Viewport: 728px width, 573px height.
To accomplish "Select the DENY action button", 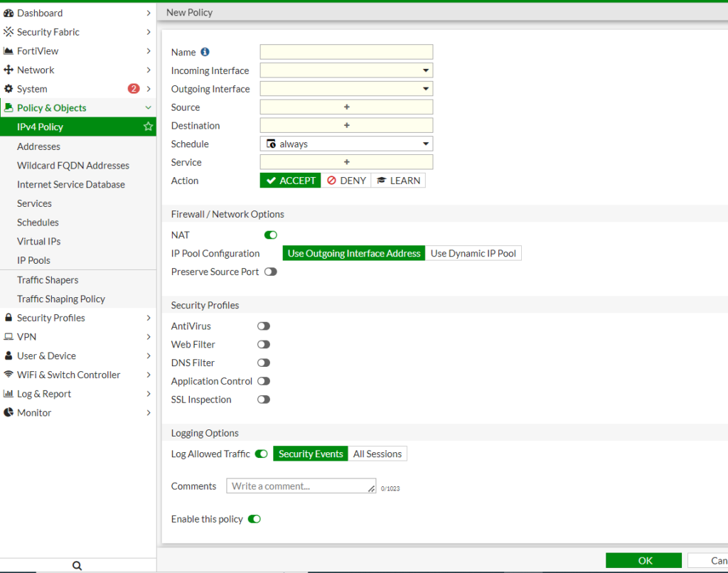I will 346,181.
